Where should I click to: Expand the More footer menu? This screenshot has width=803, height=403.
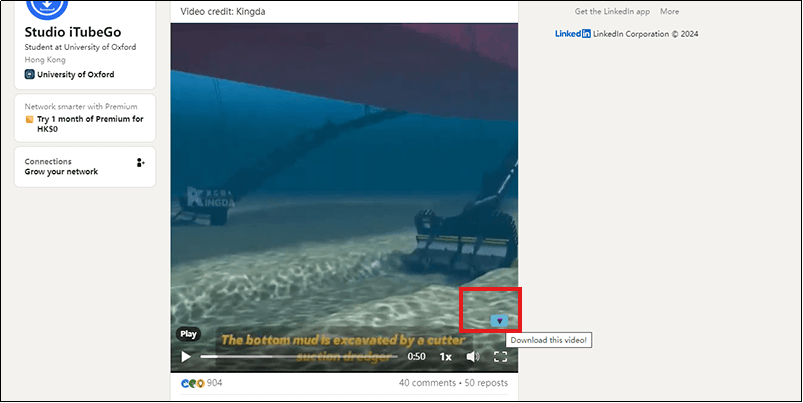(669, 11)
